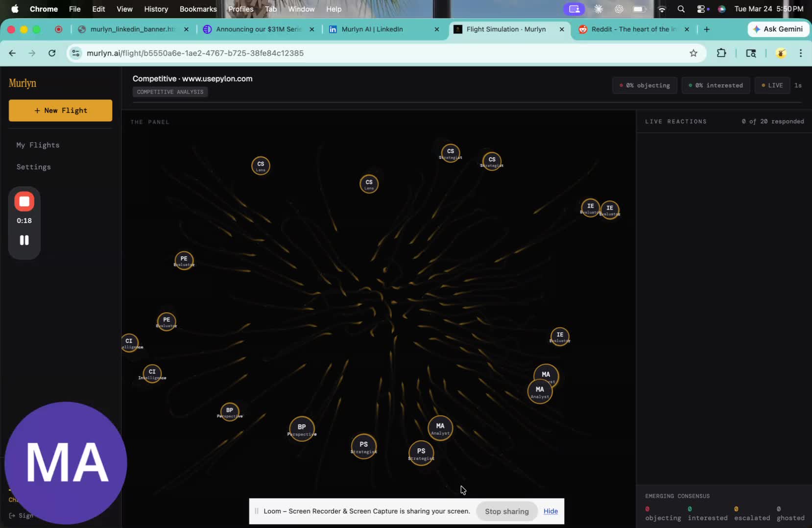The width and height of the screenshot is (812, 528).
Task: Toggle the 0% objecting filter badge
Action: 645,85
